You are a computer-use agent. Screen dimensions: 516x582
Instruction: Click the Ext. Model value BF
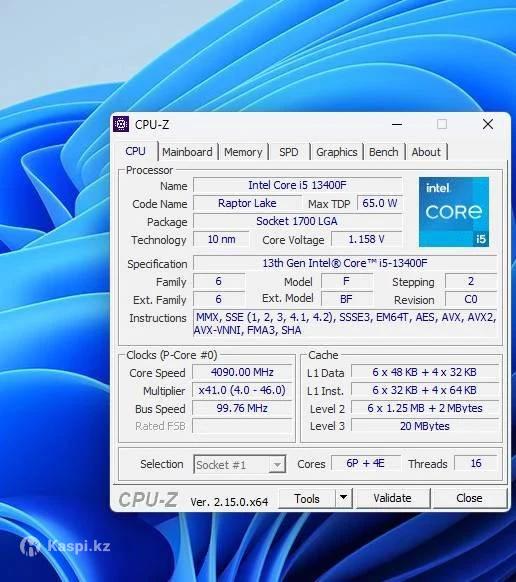tap(346, 299)
